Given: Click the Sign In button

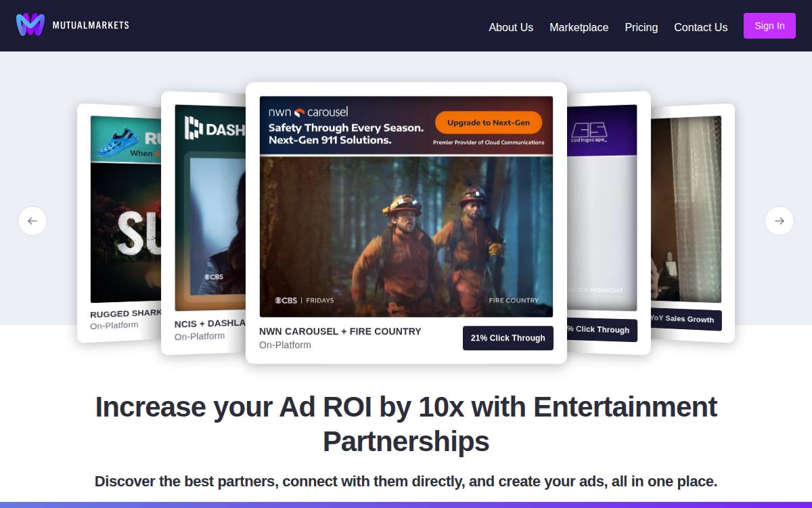Looking at the screenshot, I should [x=769, y=26].
